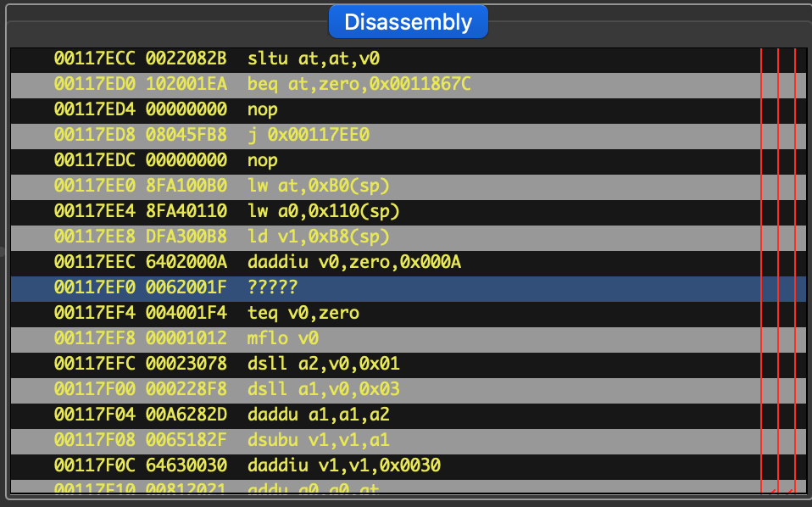
Task: Click the dsll a1,v0,0x03 instruction
Action: [x=323, y=389]
